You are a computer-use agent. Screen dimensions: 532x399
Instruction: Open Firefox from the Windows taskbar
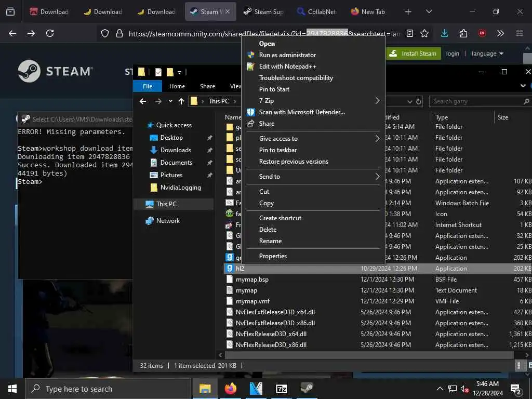coord(230,388)
